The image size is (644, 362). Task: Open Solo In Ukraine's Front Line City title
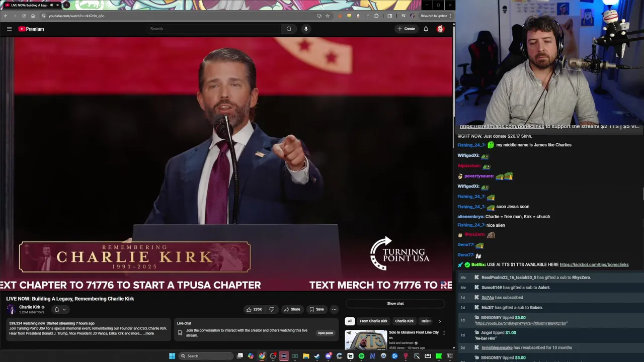414,332
